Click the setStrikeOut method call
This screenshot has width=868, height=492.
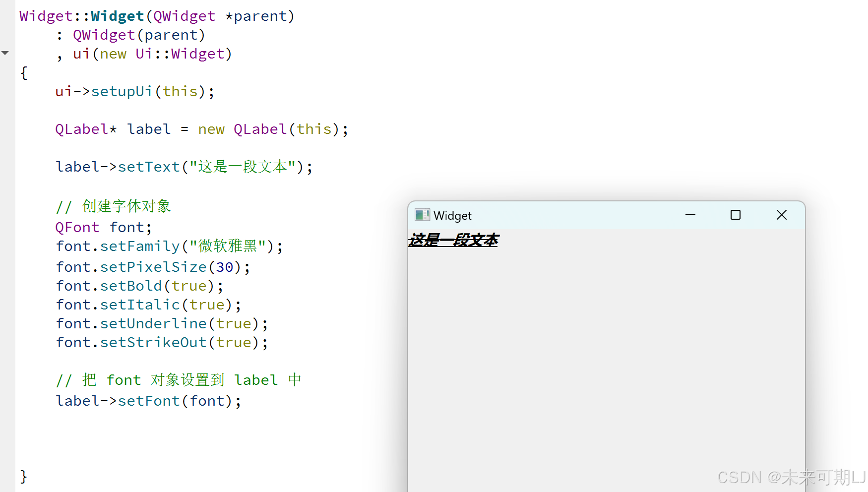click(153, 342)
